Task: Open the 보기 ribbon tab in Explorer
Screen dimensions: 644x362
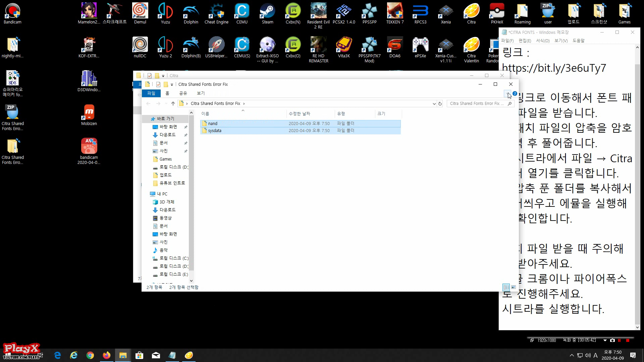Action: pos(201,93)
